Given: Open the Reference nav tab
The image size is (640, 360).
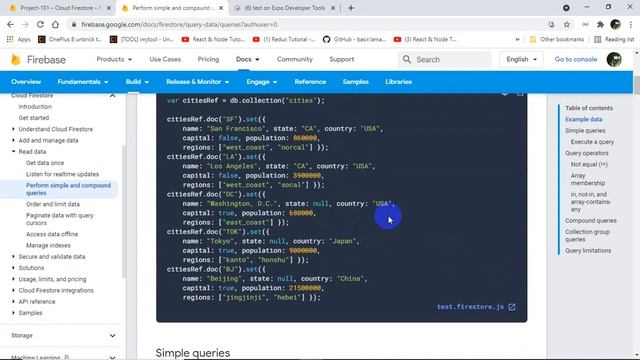Looking at the screenshot, I should pyautogui.click(x=310, y=82).
